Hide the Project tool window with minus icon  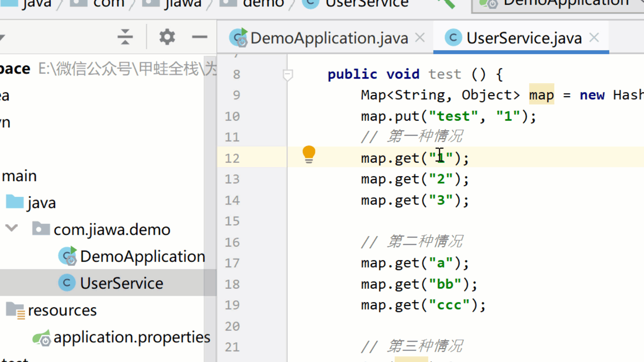pos(200,37)
